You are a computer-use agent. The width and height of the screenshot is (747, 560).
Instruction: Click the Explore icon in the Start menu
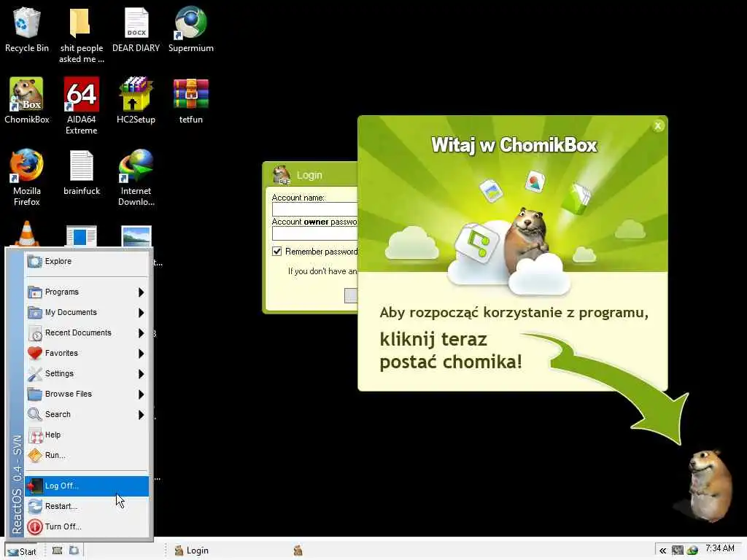coord(35,262)
